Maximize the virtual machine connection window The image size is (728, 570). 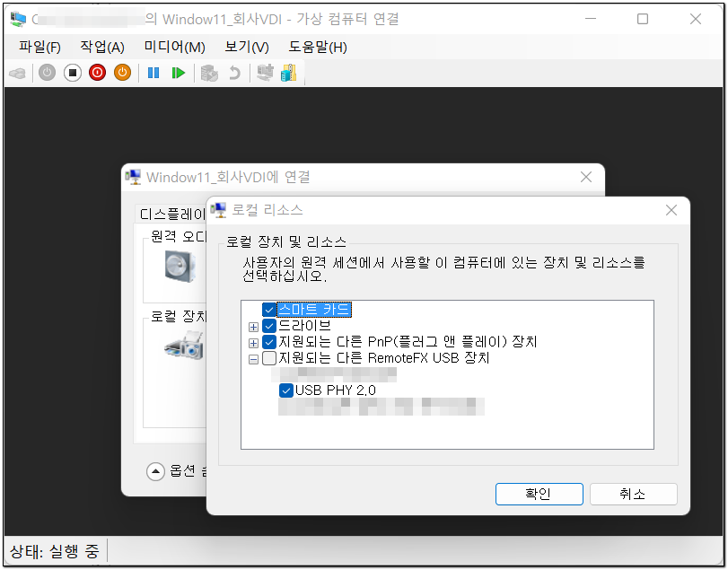point(643,19)
